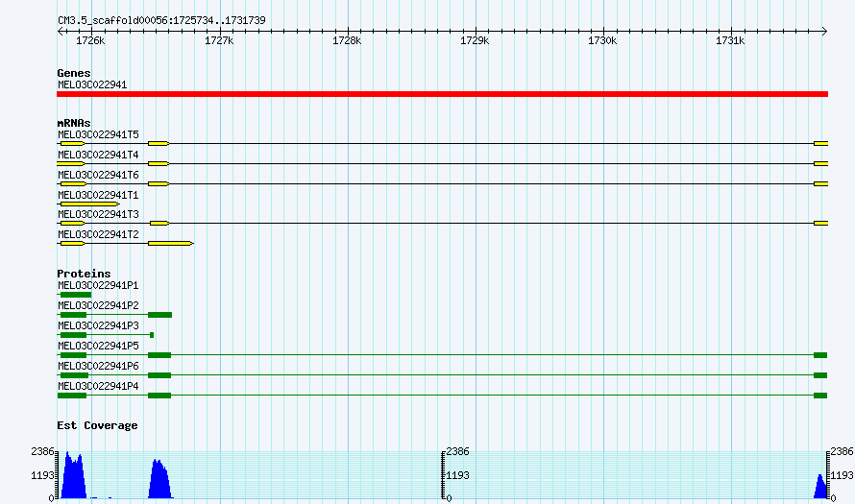855x504 pixels.
Task: Select mRNA label MELO3C022941T1
Action: [x=98, y=195]
